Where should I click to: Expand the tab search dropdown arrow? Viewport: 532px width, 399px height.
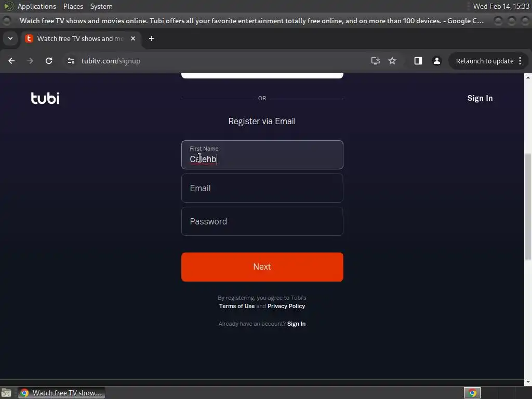pos(10,38)
